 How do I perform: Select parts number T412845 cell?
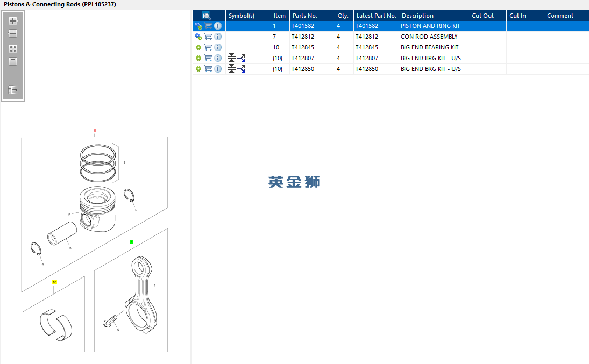312,47
